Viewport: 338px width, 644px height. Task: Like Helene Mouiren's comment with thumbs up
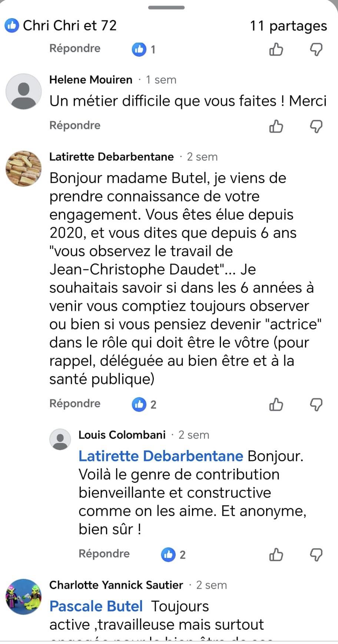276,126
